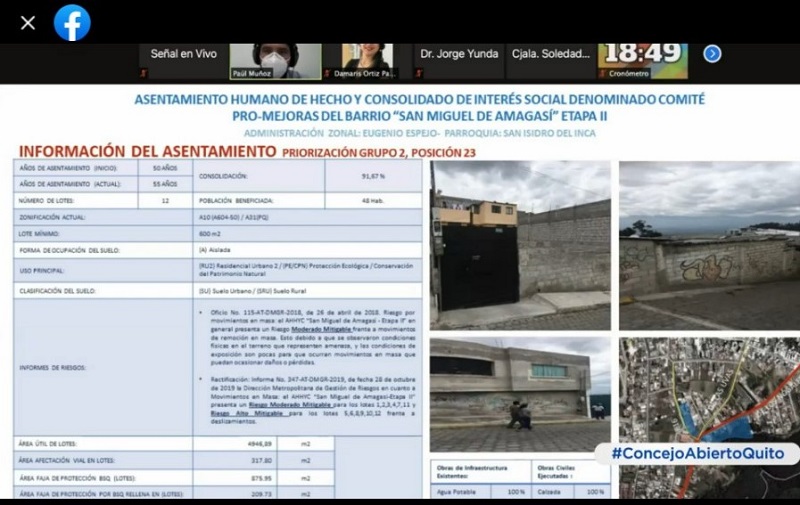
Task: Click the '50 AÑOS' value cell
Action: coord(165,168)
